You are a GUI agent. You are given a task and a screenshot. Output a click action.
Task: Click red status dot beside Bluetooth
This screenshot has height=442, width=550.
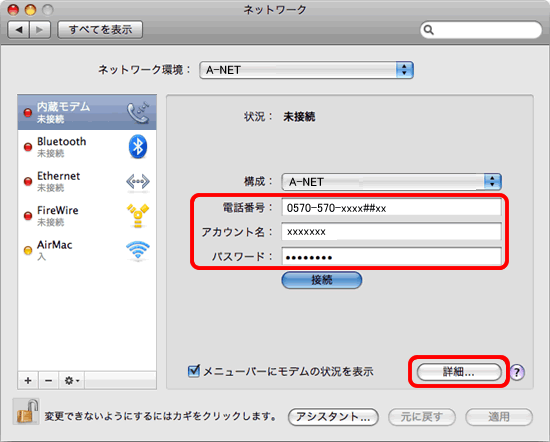tap(28, 147)
